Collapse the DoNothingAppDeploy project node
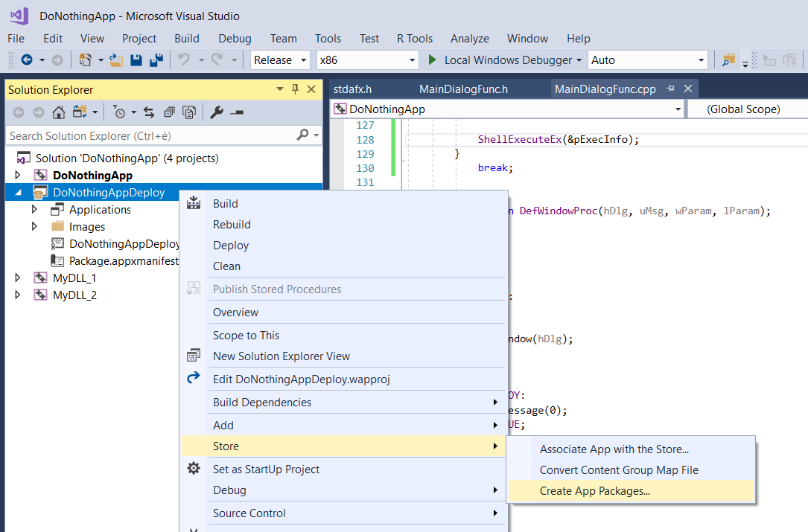 click(19, 193)
